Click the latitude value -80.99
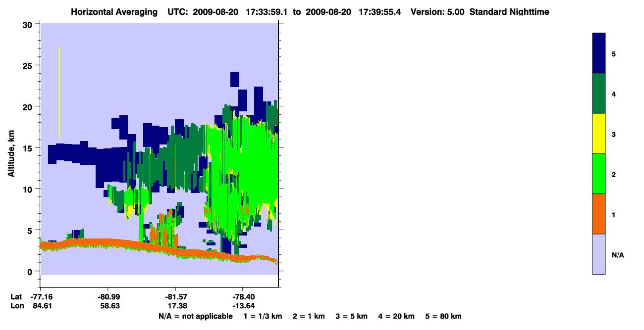 click(x=108, y=297)
